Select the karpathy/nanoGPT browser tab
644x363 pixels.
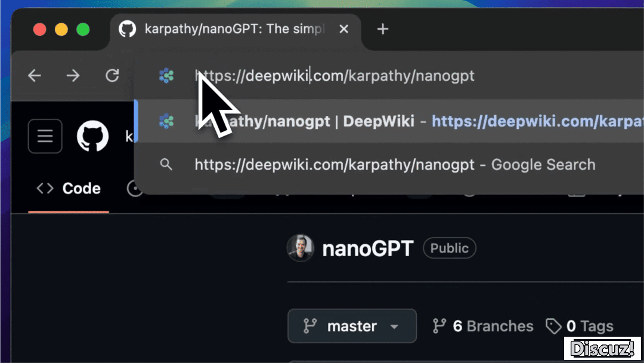tap(236, 31)
